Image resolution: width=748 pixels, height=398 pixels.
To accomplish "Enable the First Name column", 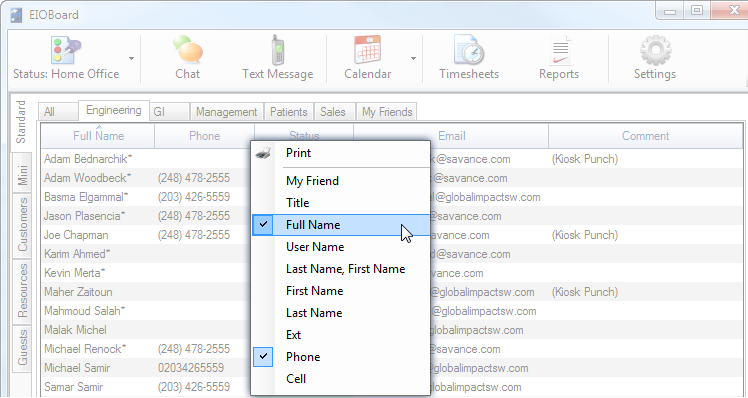I will [x=341, y=291].
